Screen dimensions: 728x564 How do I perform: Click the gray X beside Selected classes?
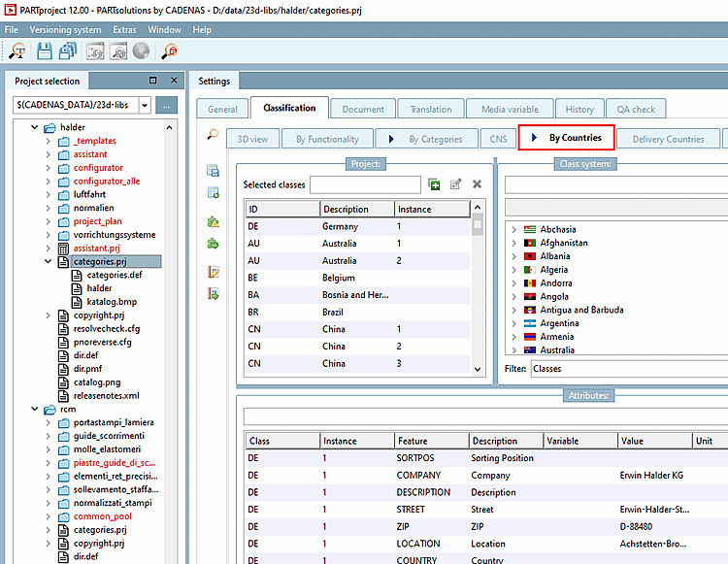477,184
